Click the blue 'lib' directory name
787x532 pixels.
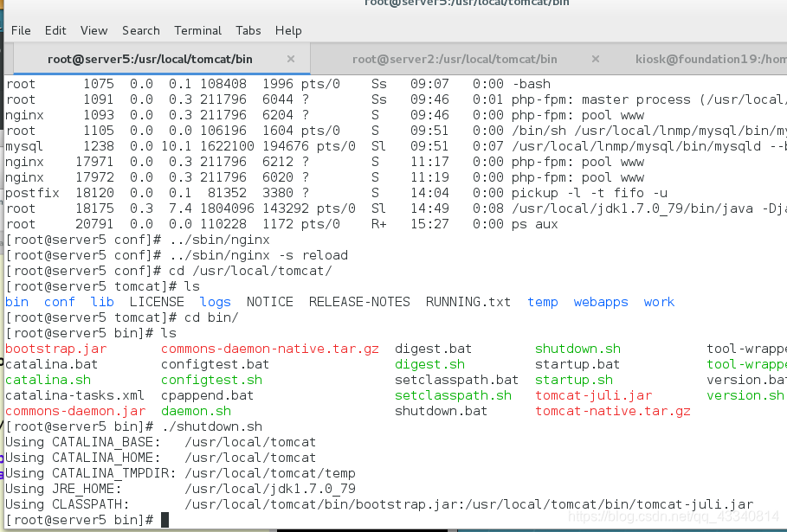[x=102, y=302]
